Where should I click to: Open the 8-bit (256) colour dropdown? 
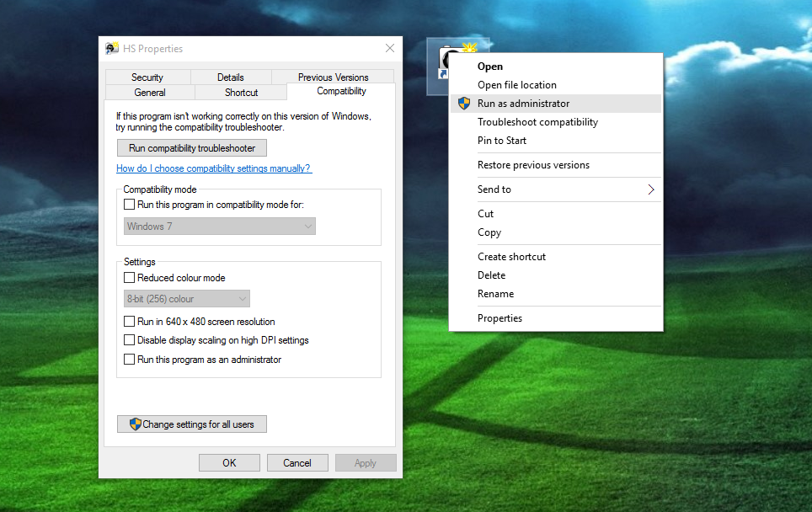(187, 299)
